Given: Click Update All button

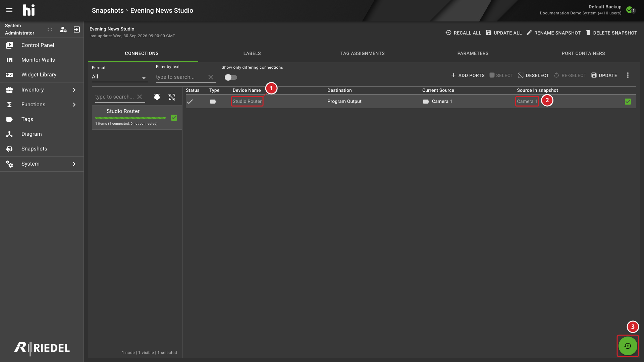Looking at the screenshot, I should click(x=504, y=33).
